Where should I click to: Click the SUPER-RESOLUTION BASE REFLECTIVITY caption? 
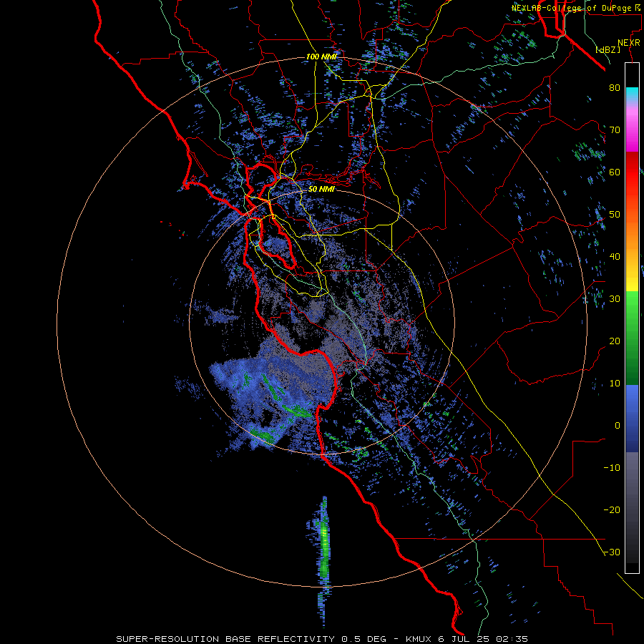point(225,639)
